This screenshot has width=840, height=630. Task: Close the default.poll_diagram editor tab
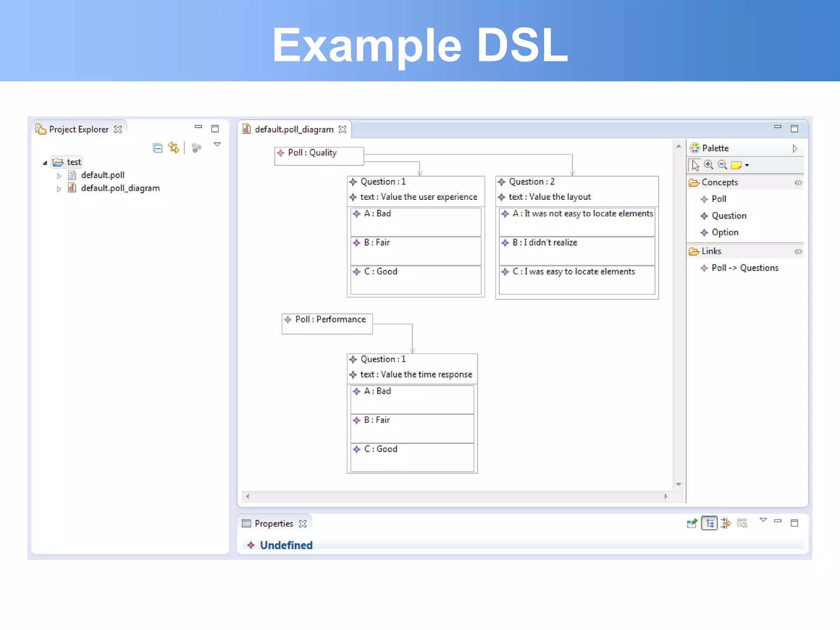point(342,129)
